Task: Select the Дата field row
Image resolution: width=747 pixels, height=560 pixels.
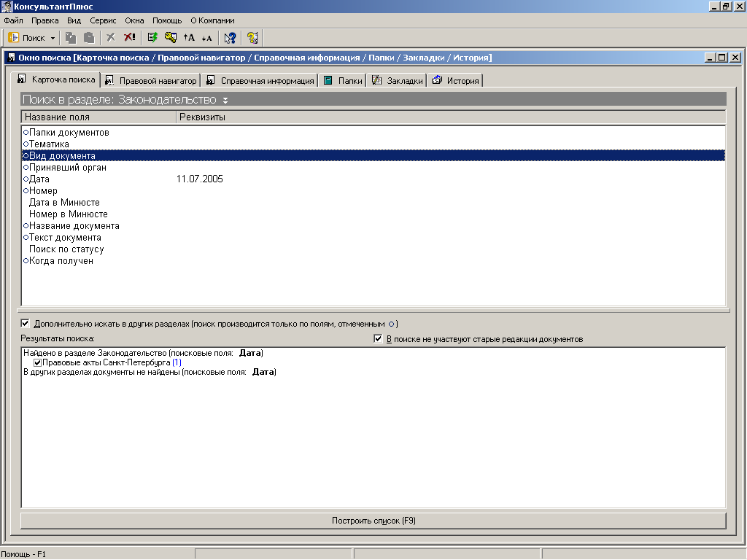Action: tap(373, 179)
